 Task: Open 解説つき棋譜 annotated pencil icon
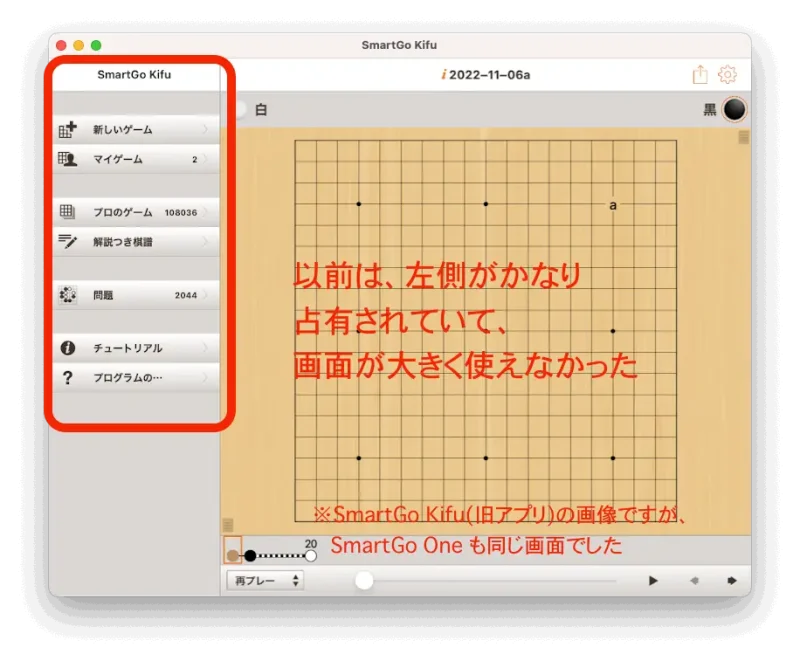[x=67, y=241]
